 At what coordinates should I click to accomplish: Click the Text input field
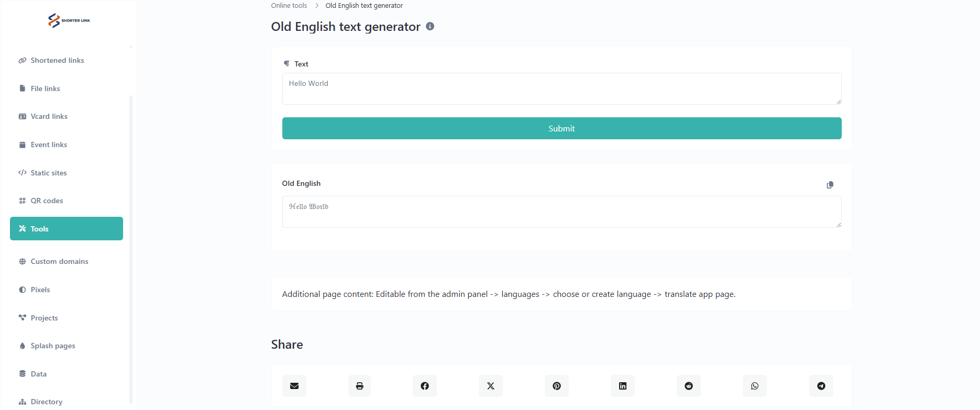tap(561, 88)
